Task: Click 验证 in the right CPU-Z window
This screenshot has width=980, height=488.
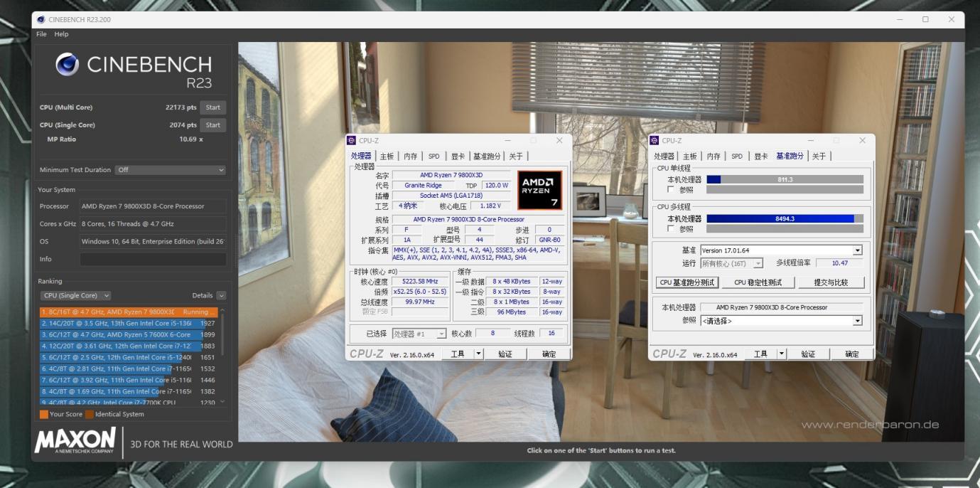Action: [x=808, y=354]
